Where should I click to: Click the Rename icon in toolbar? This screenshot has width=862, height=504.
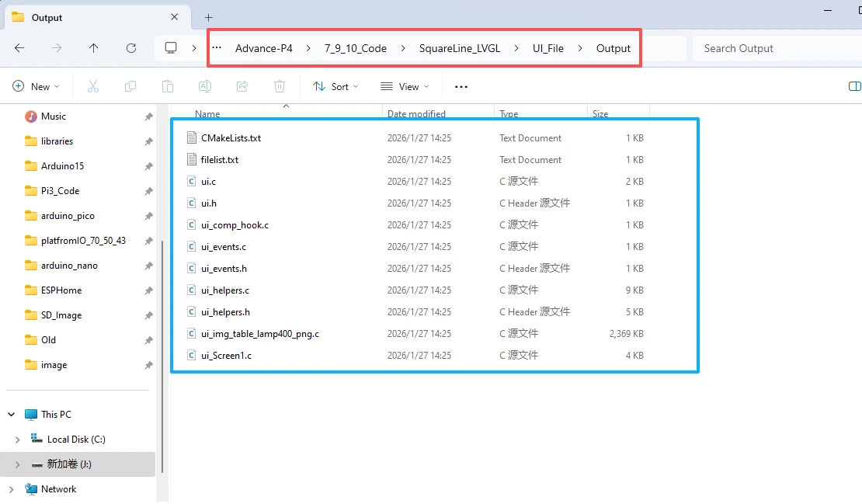coord(205,86)
